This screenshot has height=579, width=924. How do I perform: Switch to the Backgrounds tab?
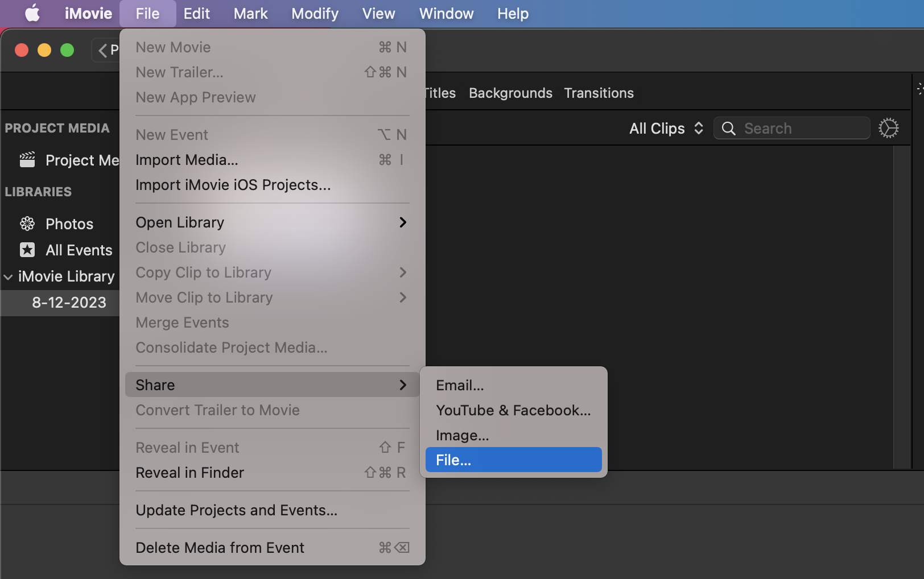tap(510, 93)
